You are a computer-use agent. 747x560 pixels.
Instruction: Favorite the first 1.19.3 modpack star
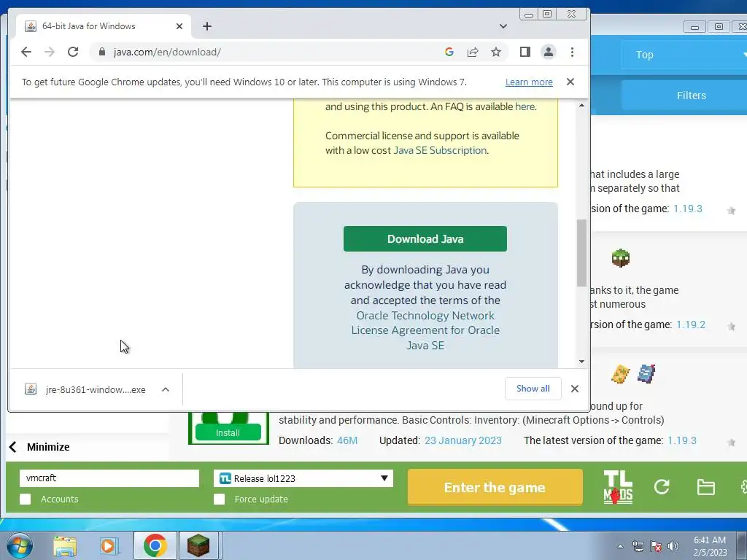[731, 211]
